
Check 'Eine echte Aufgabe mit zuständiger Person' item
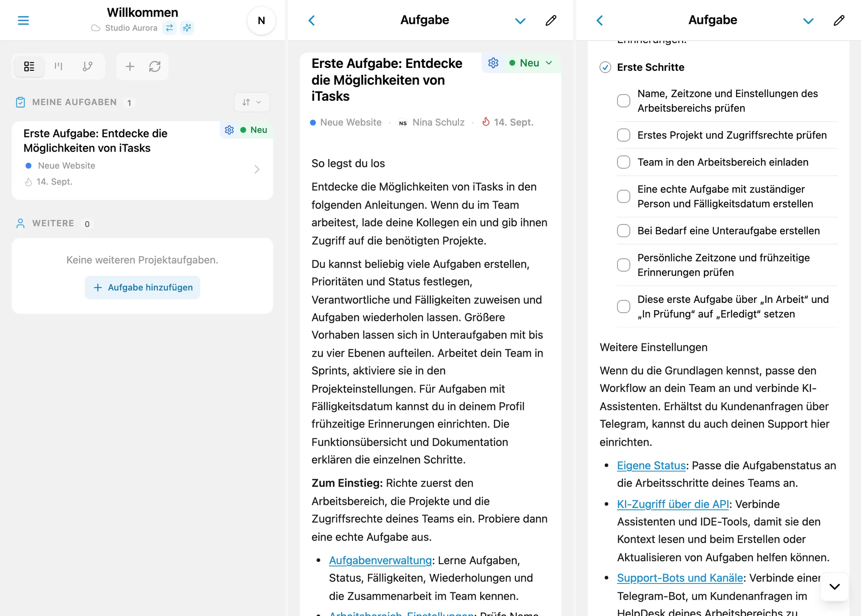623,196
